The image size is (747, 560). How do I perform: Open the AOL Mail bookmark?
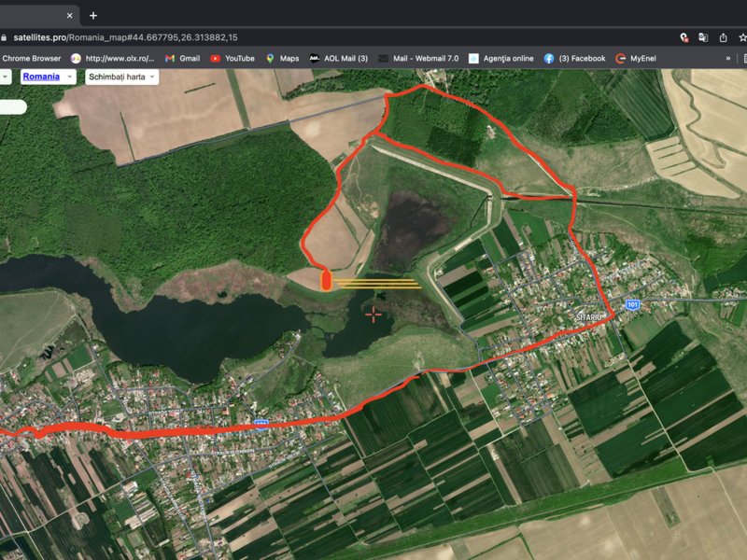pyautogui.click(x=338, y=58)
